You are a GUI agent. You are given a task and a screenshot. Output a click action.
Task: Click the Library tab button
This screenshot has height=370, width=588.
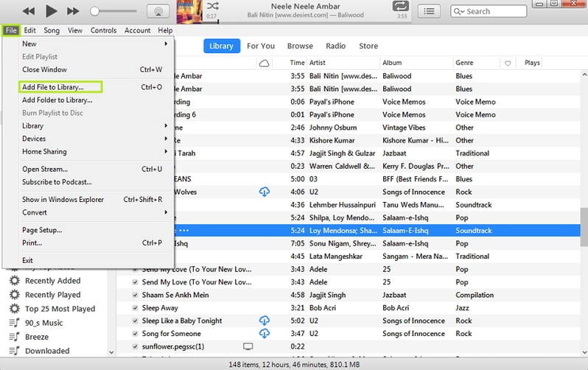[x=222, y=46]
